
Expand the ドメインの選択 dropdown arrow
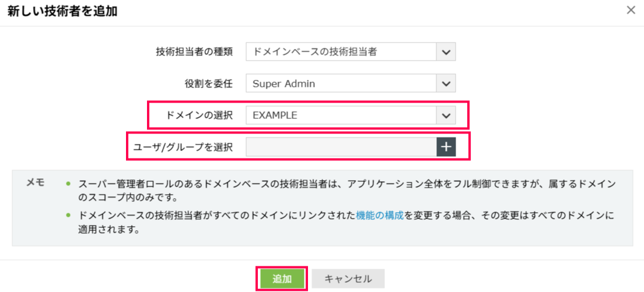tap(446, 115)
